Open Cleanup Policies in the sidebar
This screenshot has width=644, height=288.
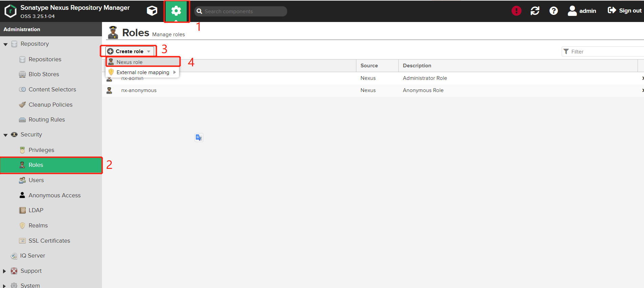point(50,105)
